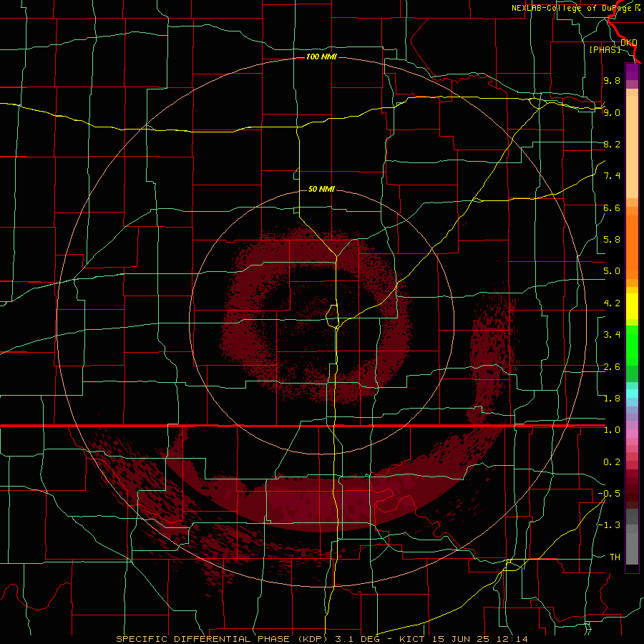Click the DKD label above the color scale
Image resolution: width=644 pixels, height=644 pixels.
(628, 42)
